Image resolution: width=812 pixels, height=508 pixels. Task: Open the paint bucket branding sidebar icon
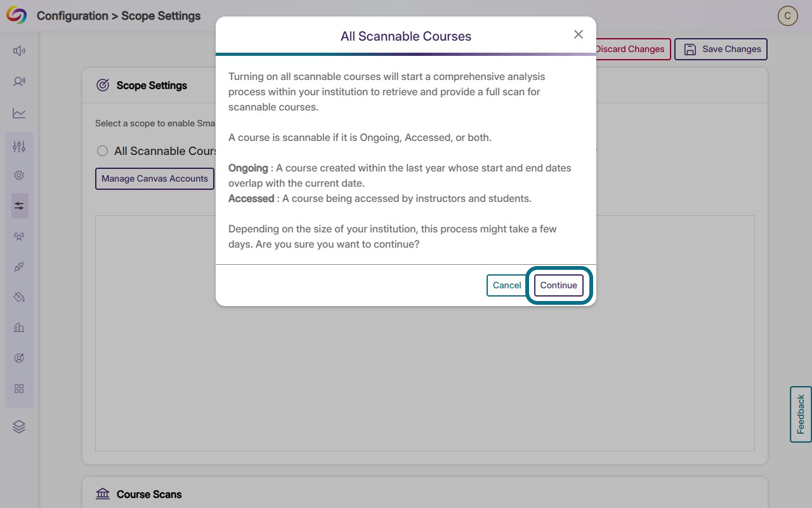click(19, 297)
